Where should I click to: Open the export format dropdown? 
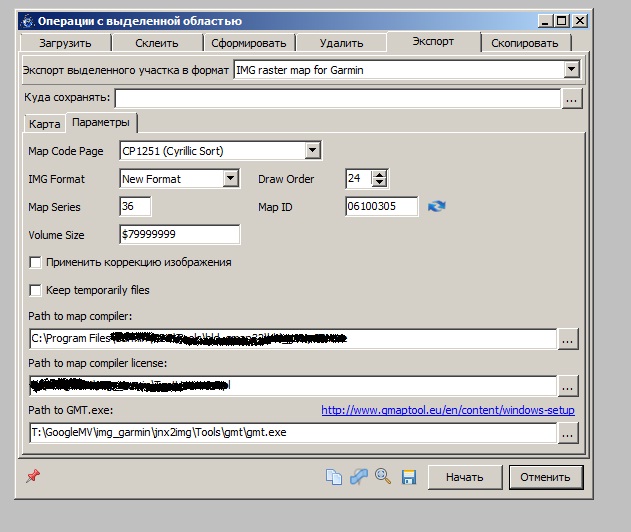571,69
